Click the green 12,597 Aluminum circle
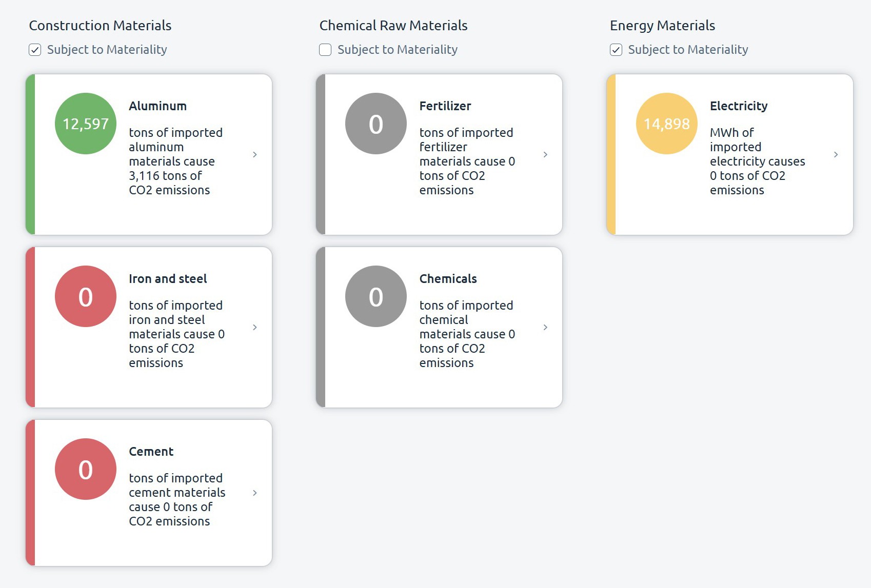871x588 pixels. pos(86,124)
